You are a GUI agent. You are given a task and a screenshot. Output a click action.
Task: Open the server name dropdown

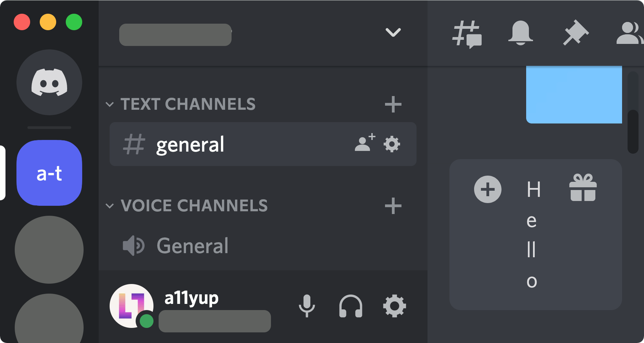coord(393,33)
